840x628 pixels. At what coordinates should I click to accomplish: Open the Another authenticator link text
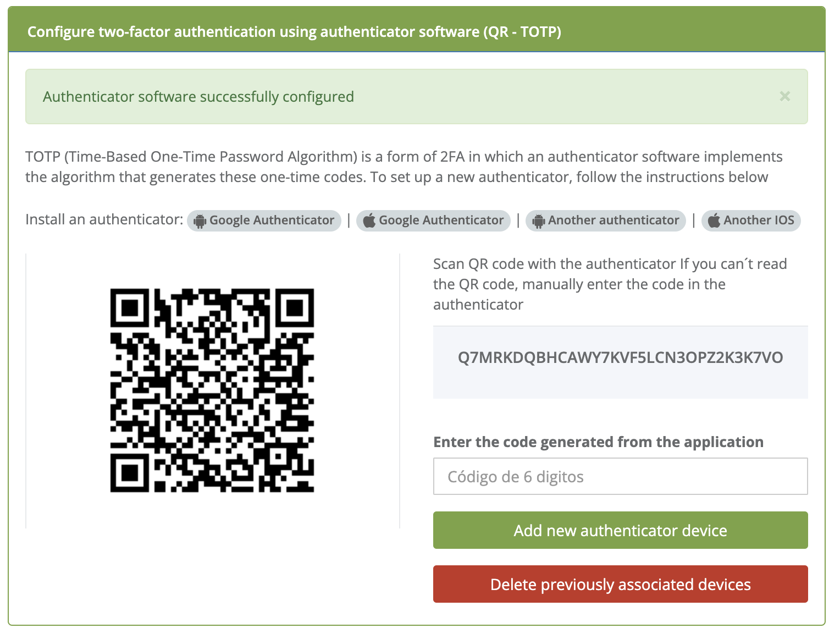614,221
